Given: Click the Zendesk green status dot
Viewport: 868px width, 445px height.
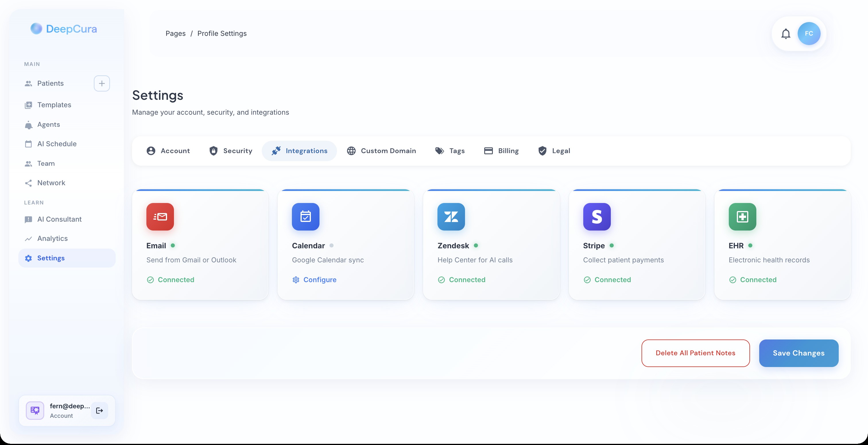Looking at the screenshot, I should tap(476, 246).
